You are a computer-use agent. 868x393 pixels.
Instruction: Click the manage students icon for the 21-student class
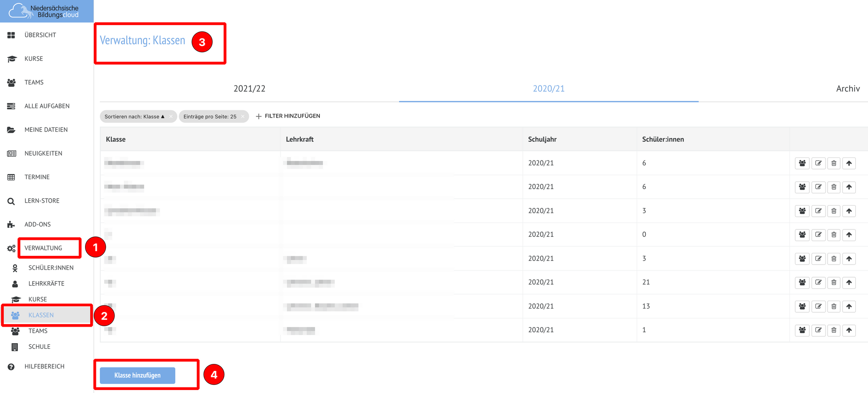[802, 282]
